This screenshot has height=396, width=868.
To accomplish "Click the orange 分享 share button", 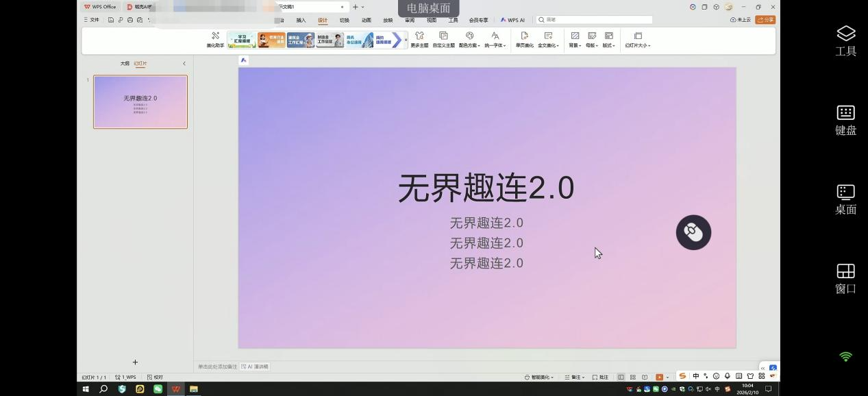I will pos(765,19).
